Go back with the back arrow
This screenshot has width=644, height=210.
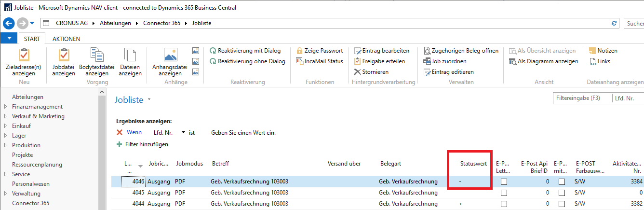pyautogui.click(x=9, y=23)
